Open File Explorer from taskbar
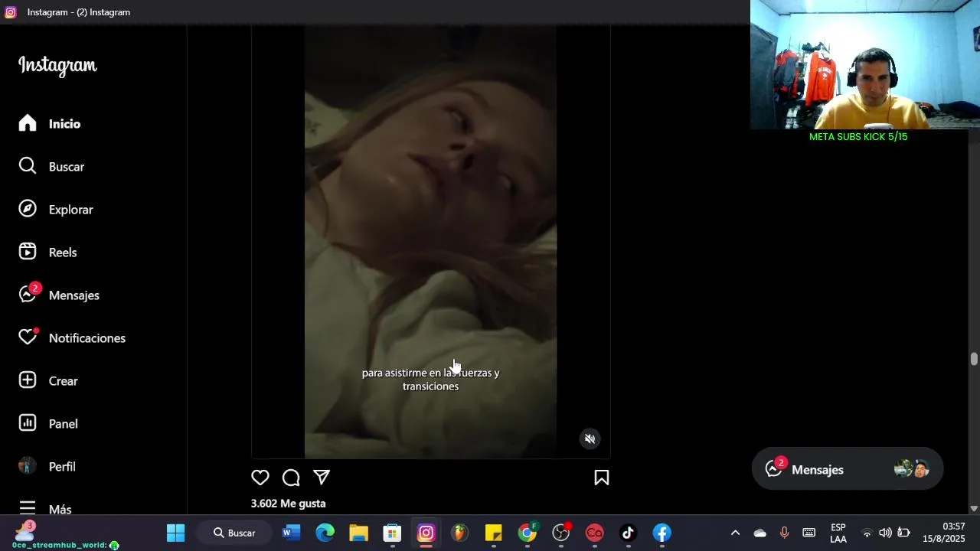 [359, 533]
